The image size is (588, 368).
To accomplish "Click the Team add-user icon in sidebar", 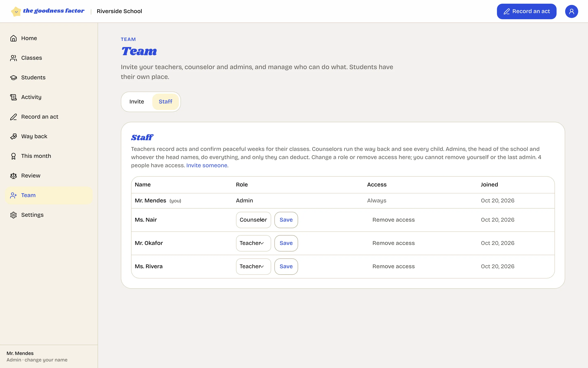I will [x=13, y=195].
